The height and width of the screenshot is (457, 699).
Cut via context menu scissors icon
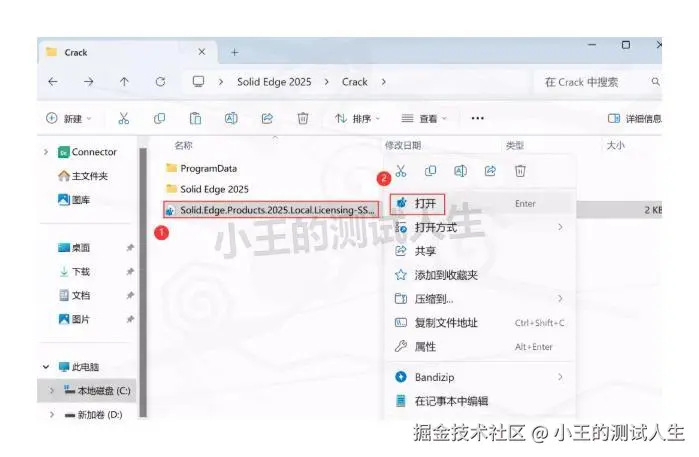click(x=401, y=171)
